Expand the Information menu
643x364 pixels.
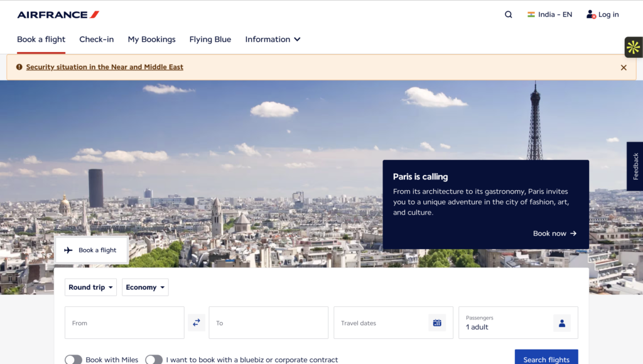(273, 40)
